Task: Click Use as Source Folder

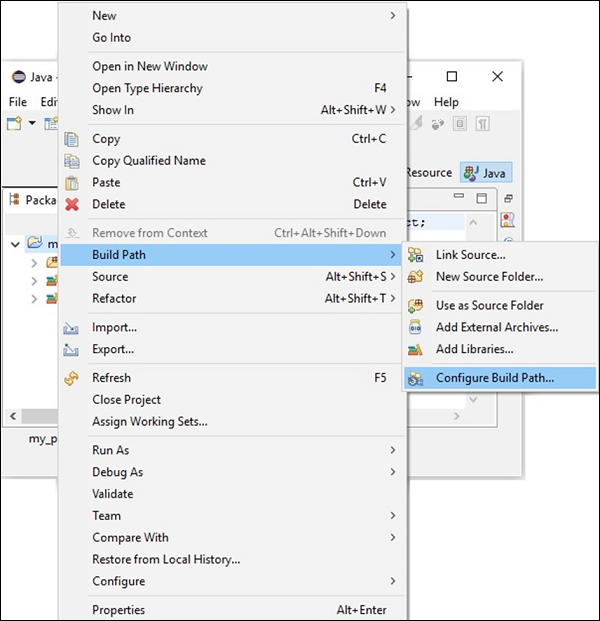Action: pyautogui.click(x=489, y=305)
